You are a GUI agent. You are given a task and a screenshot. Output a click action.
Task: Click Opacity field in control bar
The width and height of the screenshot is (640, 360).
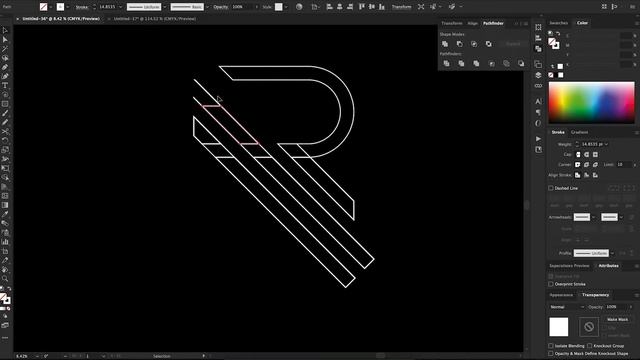click(242, 7)
